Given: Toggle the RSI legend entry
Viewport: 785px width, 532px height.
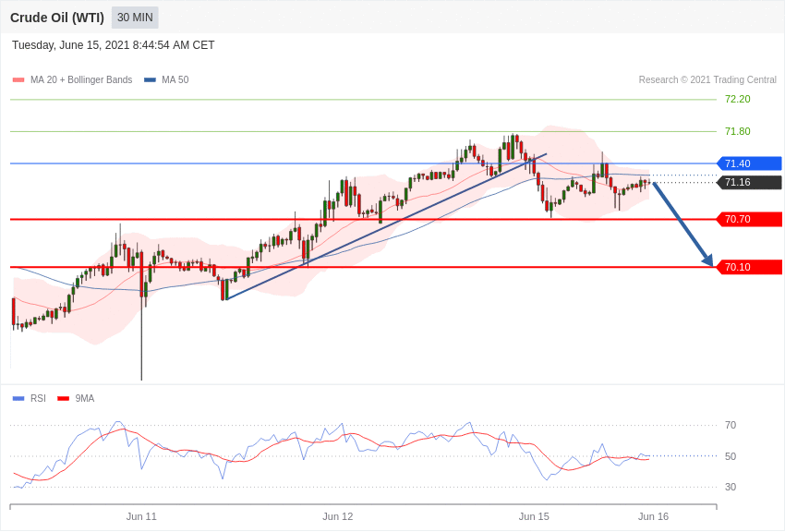Looking at the screenshot, I should [29, 398].
